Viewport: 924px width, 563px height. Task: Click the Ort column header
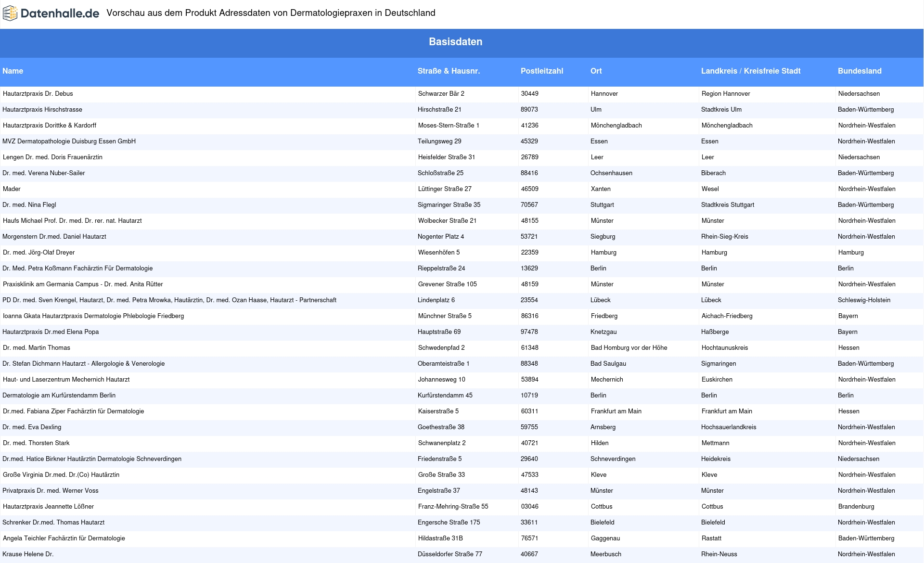(x=596, y=71)
